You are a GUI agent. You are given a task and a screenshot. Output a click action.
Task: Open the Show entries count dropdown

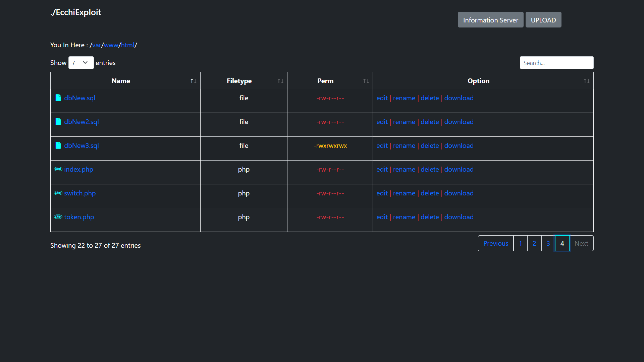click(81, 63)
